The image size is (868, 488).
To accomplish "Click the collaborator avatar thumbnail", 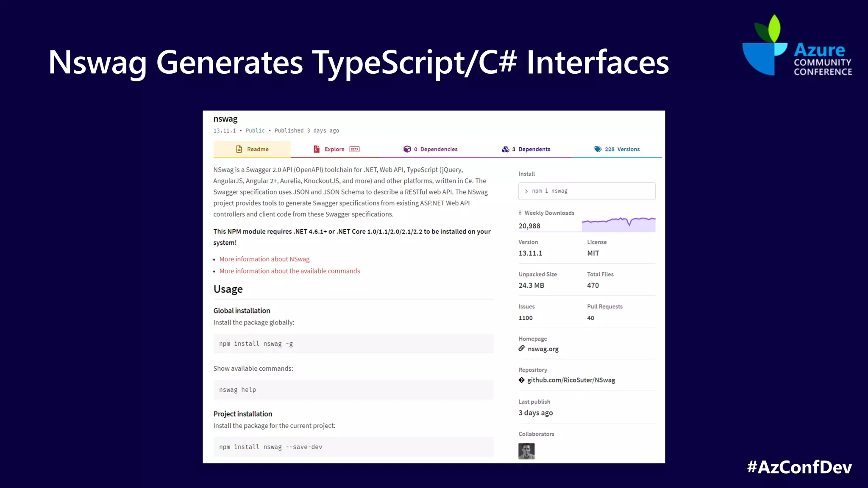I will (526, 451).
